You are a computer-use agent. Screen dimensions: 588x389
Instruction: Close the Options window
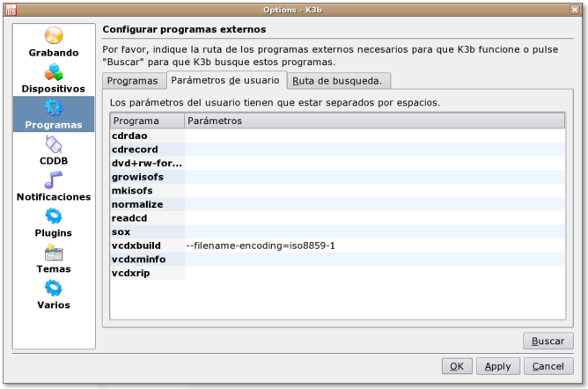tap(575, 10)
